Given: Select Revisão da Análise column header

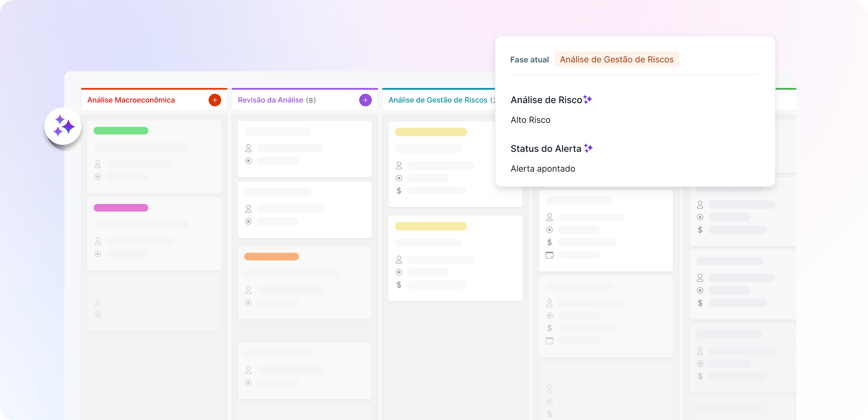Looking at the screenshot, I should 271,100.
